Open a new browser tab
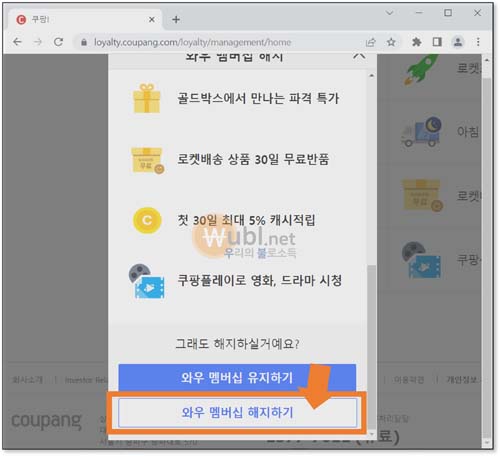 (x=176, y=20)
